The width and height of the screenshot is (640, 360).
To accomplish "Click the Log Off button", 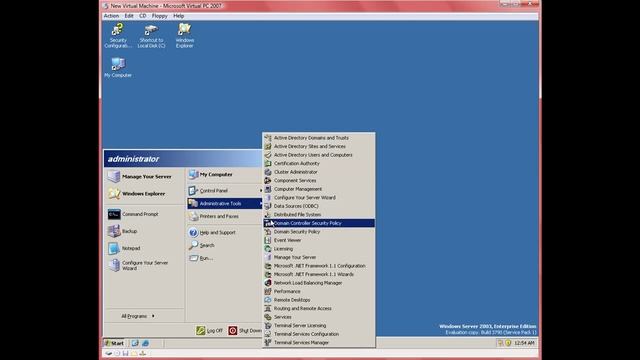I will pos(209,331).
